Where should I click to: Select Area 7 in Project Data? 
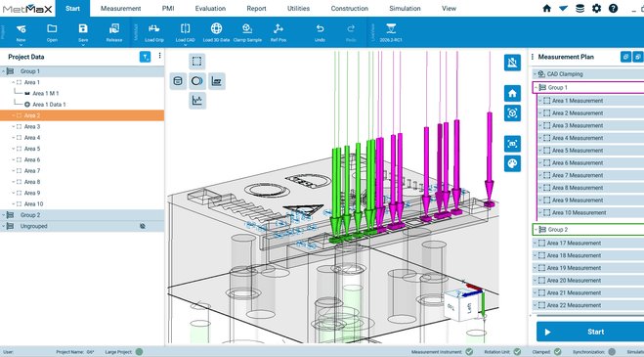coord(32,171)
